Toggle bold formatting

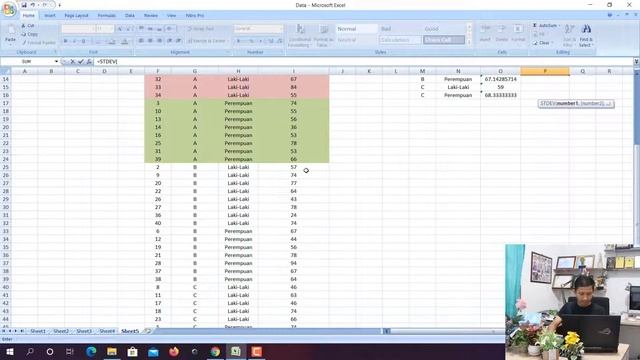coord(65,41)
